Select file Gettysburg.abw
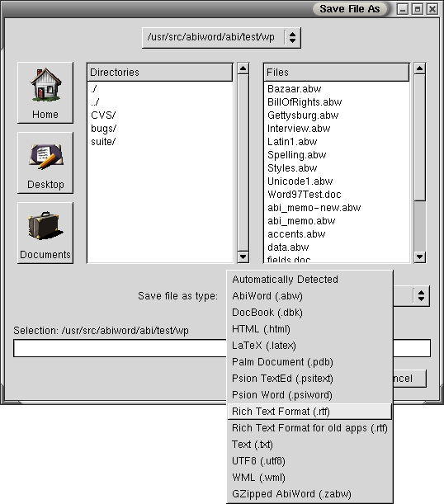Viewport: 444px width, 504px height. point(336,115)
